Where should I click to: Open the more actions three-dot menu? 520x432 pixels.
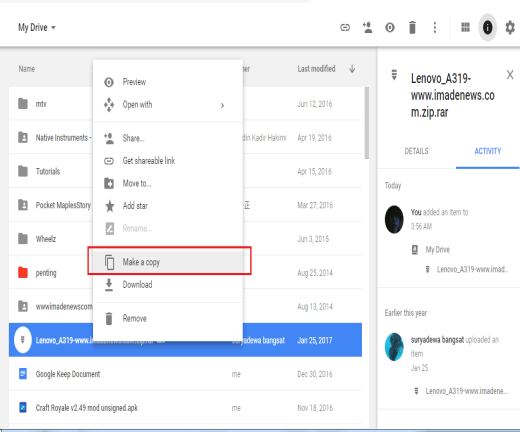pyautogui.click(x=435, y=27)
